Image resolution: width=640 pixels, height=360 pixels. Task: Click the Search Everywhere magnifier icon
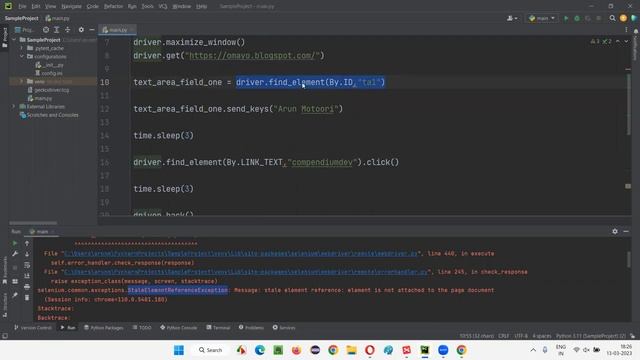click(612, 18)
